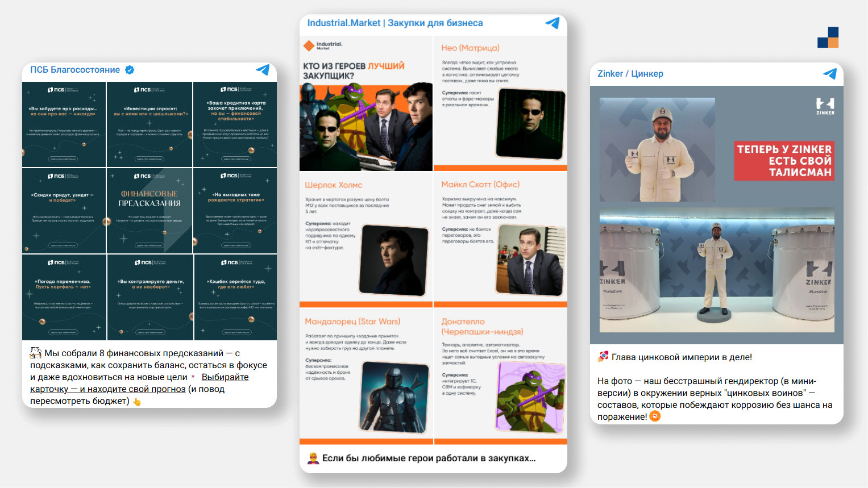Click the ПСБ logo on the 'Кэшбек вернётся туда' tile
868x488 pixels.
[x=236, y=262]
